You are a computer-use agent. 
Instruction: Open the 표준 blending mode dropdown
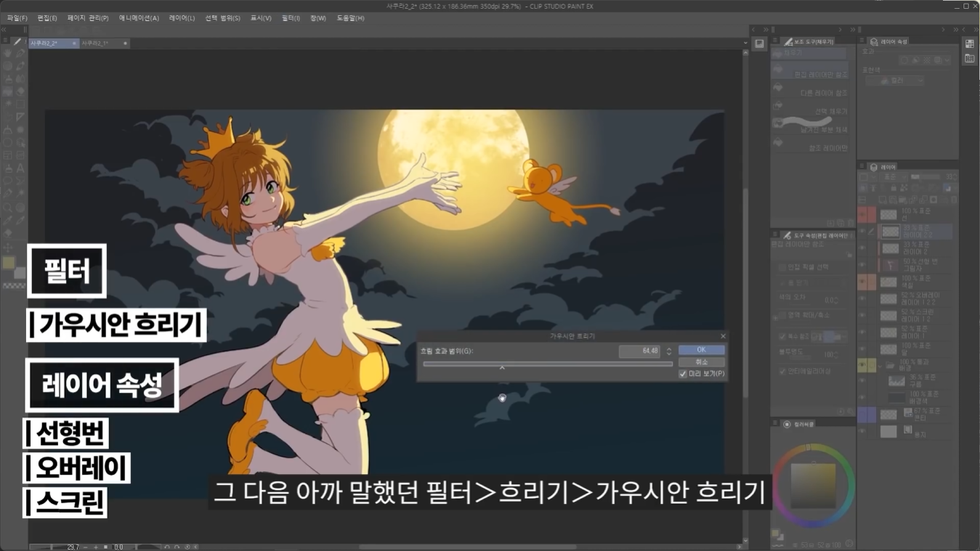894,176
